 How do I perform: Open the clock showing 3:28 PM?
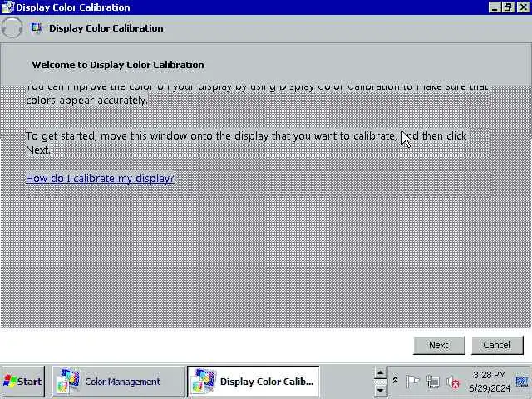490,382
